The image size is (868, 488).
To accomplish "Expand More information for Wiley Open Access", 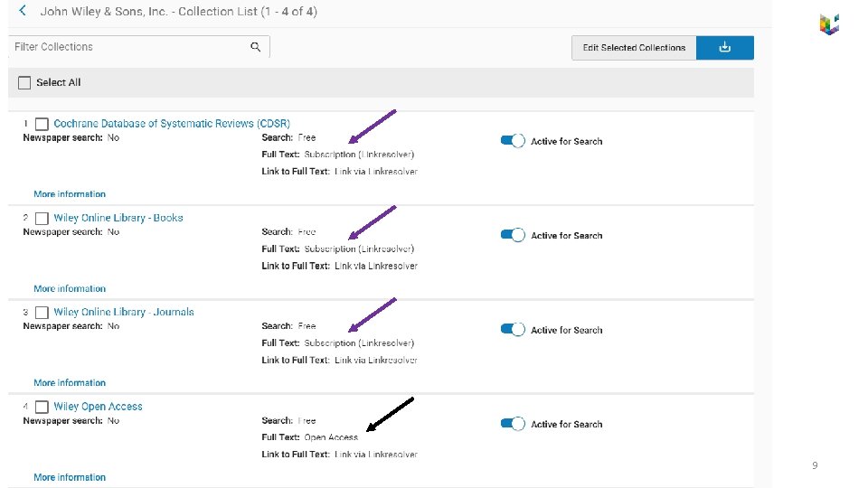I will coord(70,477).
